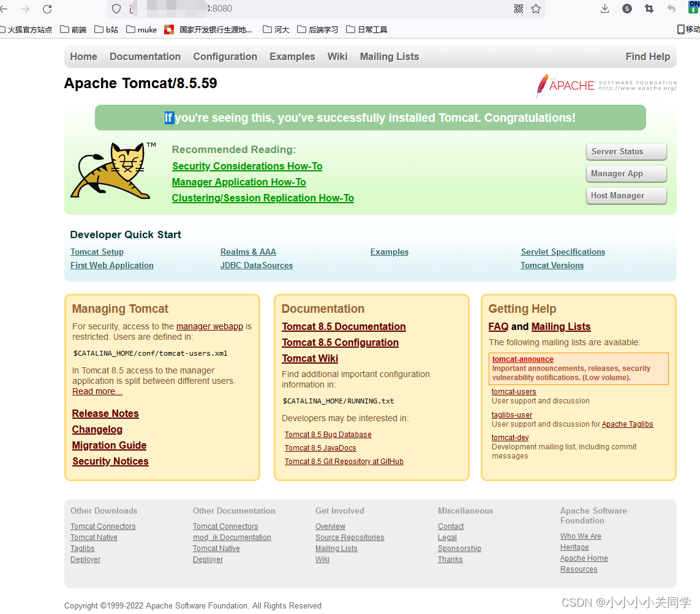This screenshot has height=614, width=700.
Task: Open Tomcat Versions link
Action: (552, 265)
